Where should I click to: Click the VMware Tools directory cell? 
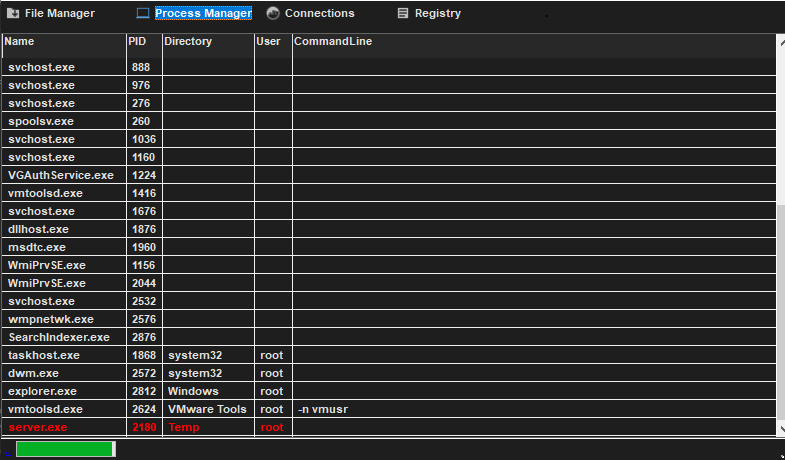207,409
